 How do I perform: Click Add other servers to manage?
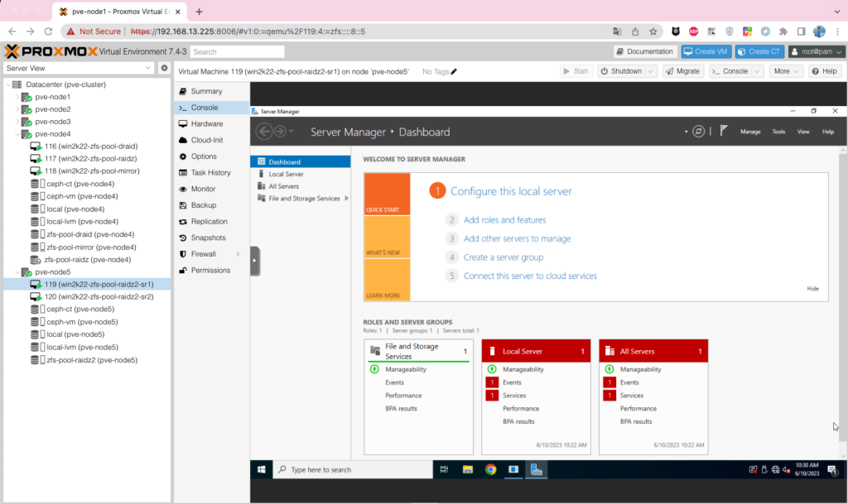click(517, 238)
